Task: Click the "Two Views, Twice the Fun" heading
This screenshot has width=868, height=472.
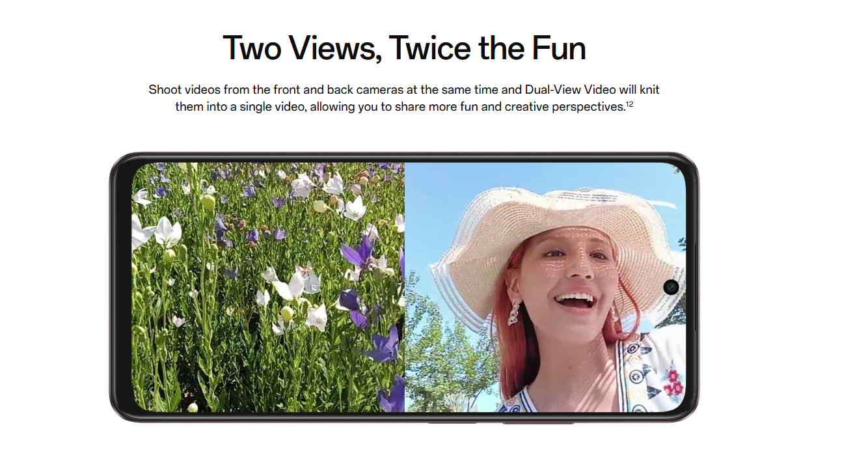Action: (404, 48)
